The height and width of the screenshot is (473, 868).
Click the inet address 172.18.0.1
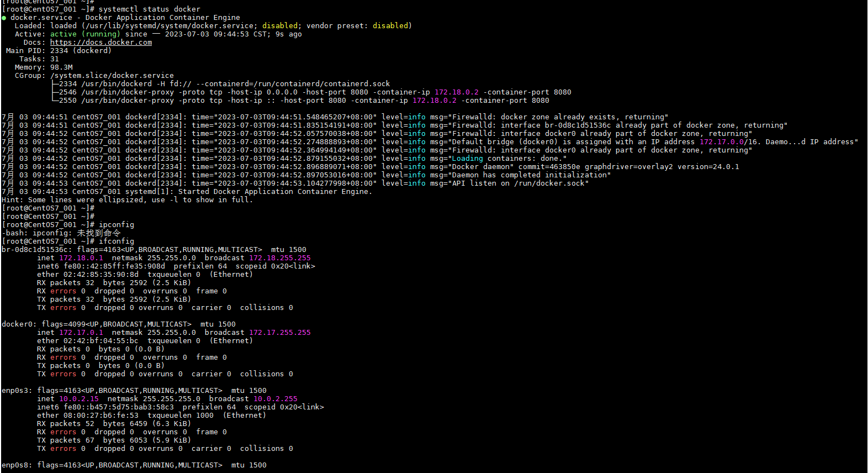tap(81, 258)
